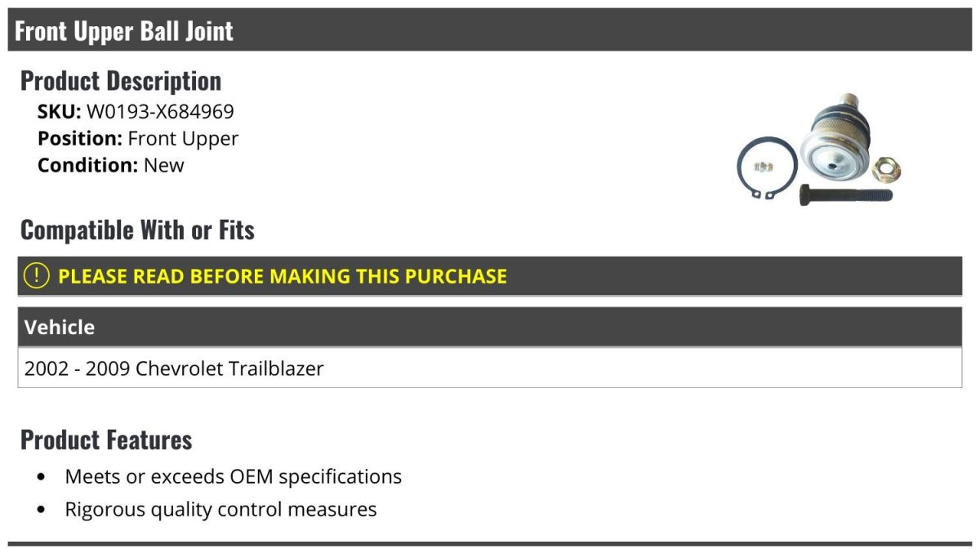This screenshot has height=554, width=980.
Task: Select the 2002 - 2009 Chevrolet Trailblazer row
Action: click(174, 369)
